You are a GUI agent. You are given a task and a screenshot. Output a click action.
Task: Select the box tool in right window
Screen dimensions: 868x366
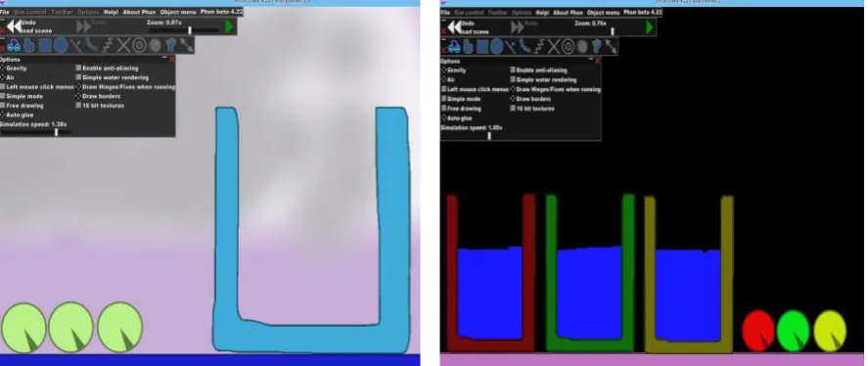[482, 47]
